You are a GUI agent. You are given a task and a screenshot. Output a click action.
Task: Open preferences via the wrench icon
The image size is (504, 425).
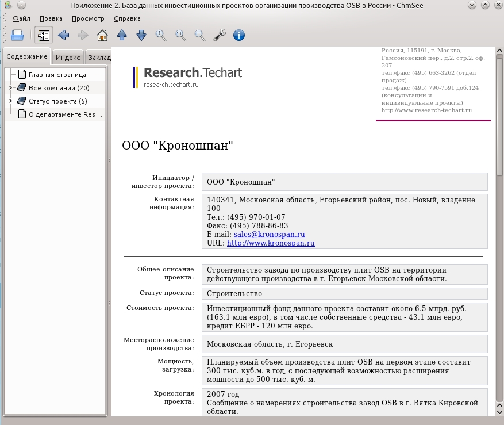[220, 35]
